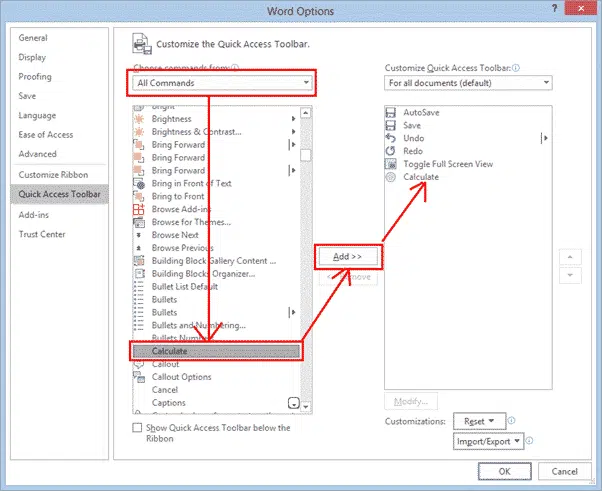Image resolution: width=602 pixels, height=491 pixels.
Task: Open the Add-ins options page
Action: click(x=34, y=215)
